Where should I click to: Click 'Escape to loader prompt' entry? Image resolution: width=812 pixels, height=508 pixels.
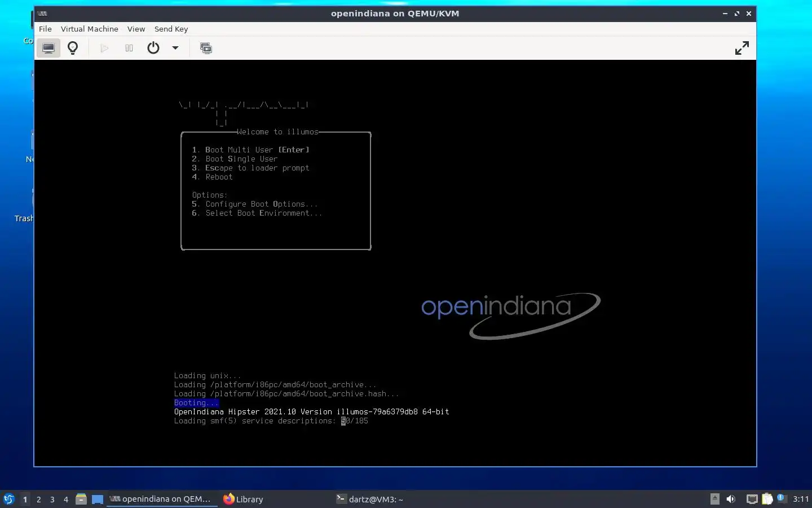(250, 168)
